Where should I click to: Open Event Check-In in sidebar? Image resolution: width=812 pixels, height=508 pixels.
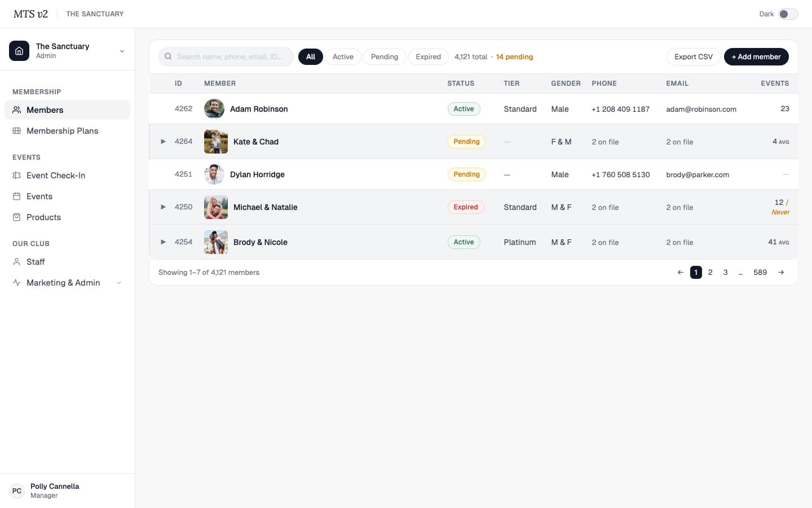tap(67, 176)
